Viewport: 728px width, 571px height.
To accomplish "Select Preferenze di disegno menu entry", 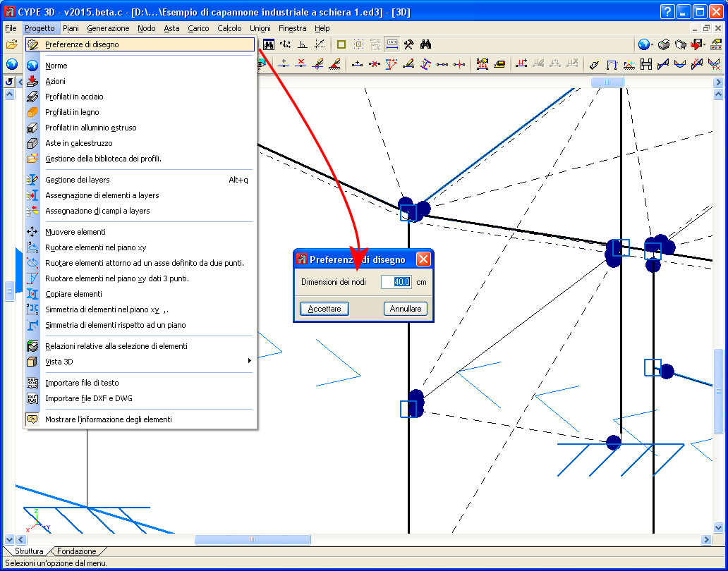I will click(140, 44).
